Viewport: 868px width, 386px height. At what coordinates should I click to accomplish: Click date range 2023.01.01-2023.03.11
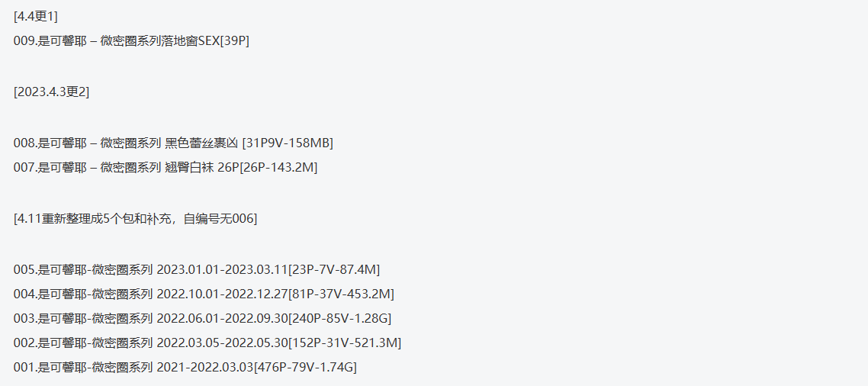pos(222,270)
